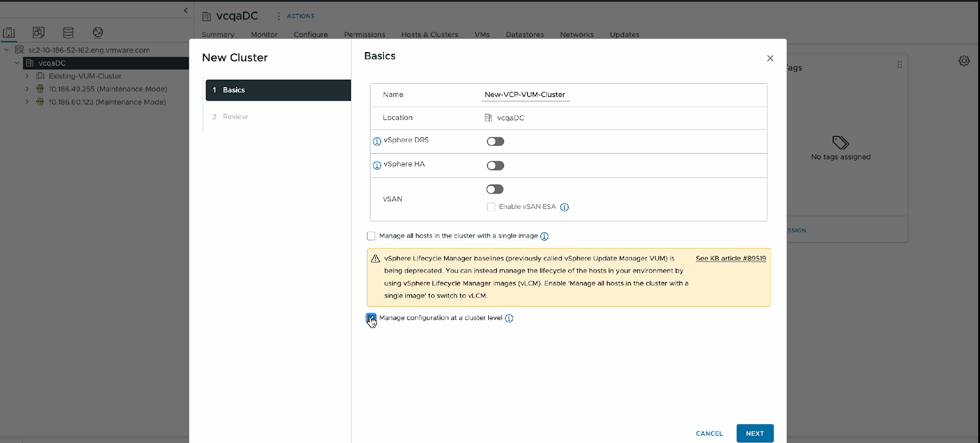Show single image management info icon
The height and width of the screenshot is (443, 980).
(545, 237)
